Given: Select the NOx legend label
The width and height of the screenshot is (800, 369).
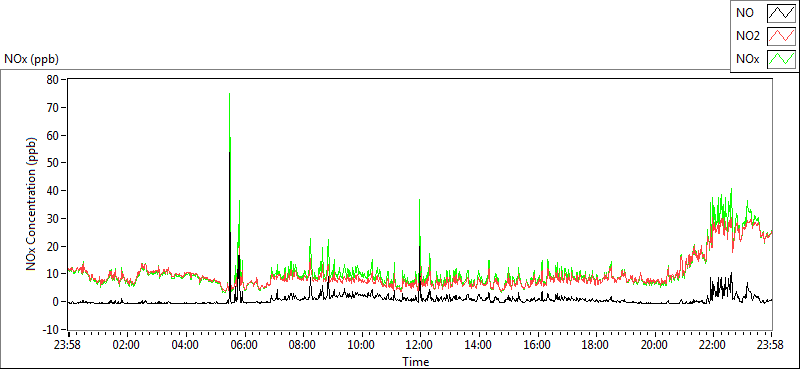Looking at the screenshot, I should (748, 59).
